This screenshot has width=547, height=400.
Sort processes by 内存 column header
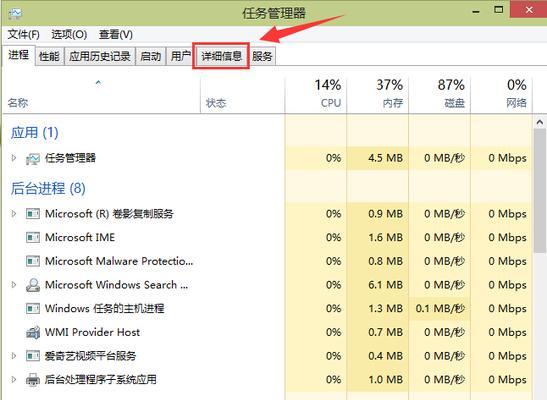coord(377,93)
